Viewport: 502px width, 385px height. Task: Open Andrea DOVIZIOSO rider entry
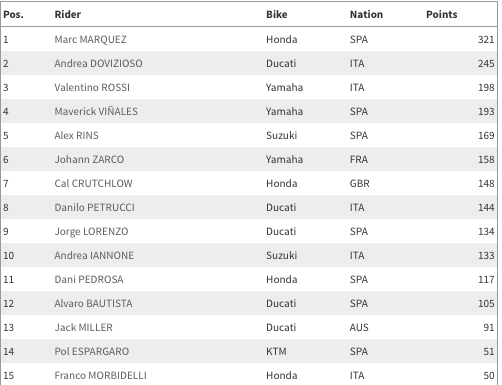tap(98, 63)
